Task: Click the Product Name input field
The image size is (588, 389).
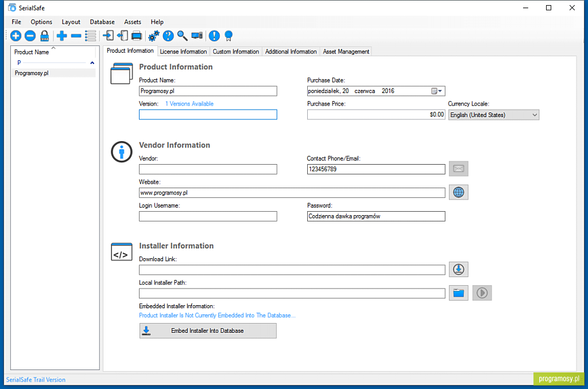Action: click(x=208, y=91)
